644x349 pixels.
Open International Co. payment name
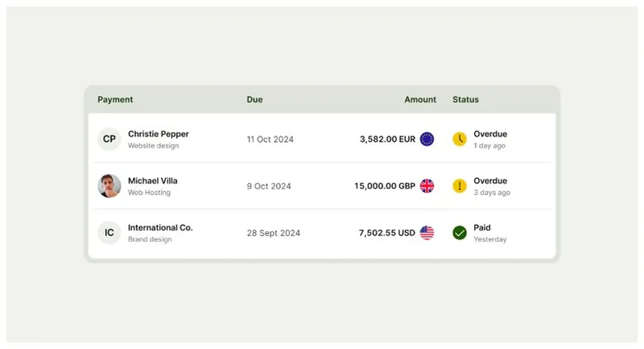click(x=160, y=228)
